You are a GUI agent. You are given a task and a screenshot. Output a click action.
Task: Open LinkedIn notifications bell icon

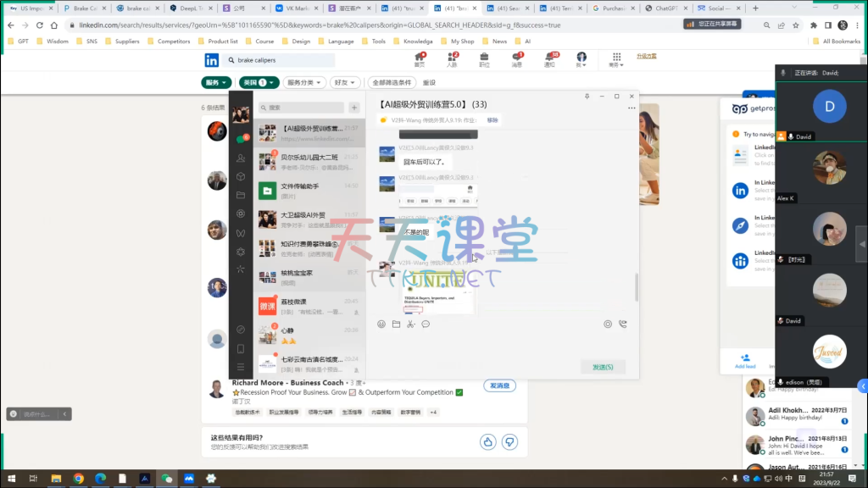tap(549, 57)
